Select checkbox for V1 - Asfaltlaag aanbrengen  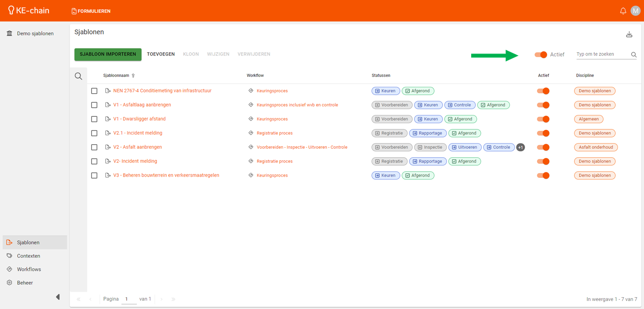pyautogui.click(x=94, y=105)
